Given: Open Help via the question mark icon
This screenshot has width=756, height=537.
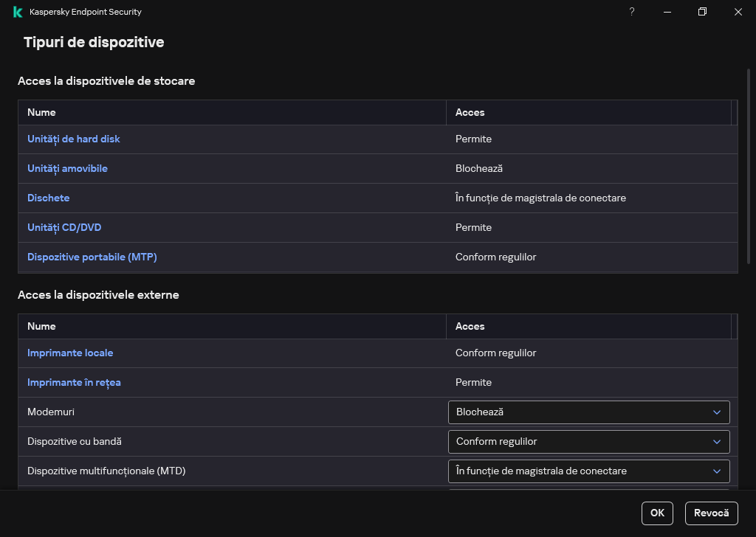Looking at the screenshot, I should pos(631,12).
